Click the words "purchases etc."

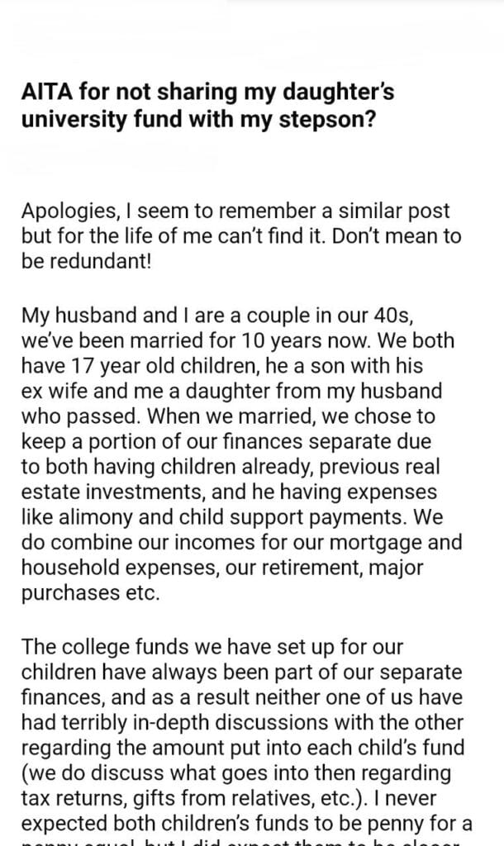[90, 594]
